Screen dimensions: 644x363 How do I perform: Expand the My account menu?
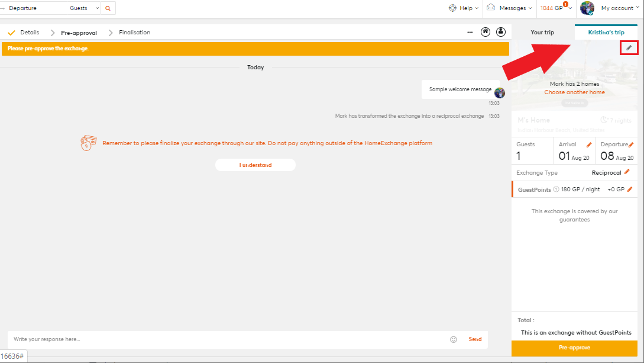620,8
